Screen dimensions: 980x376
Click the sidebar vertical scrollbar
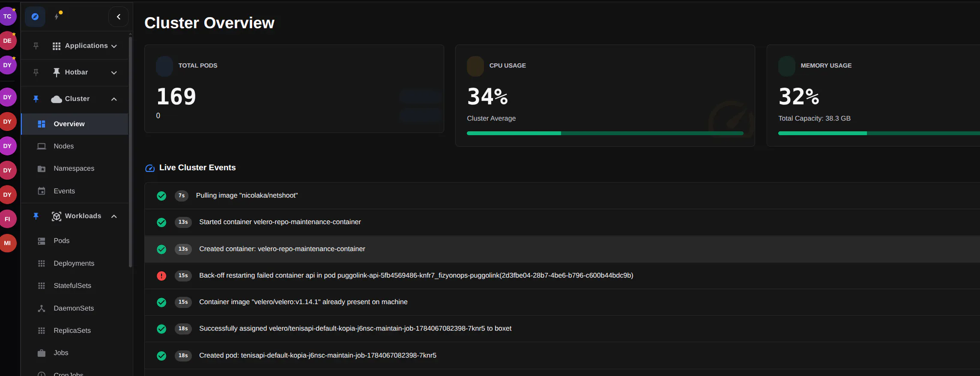(130, 152)
